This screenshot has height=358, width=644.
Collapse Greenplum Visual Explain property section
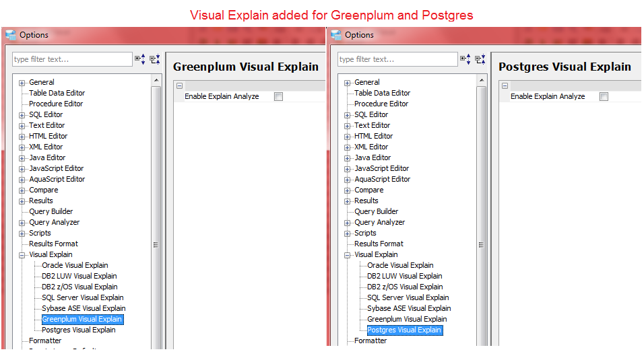click(179, 85)
